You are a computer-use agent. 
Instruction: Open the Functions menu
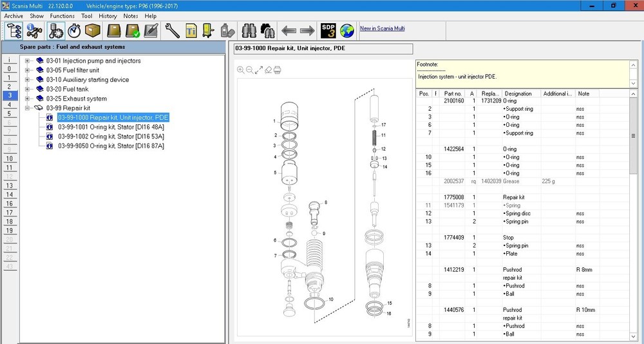click(x=62, y=16)
